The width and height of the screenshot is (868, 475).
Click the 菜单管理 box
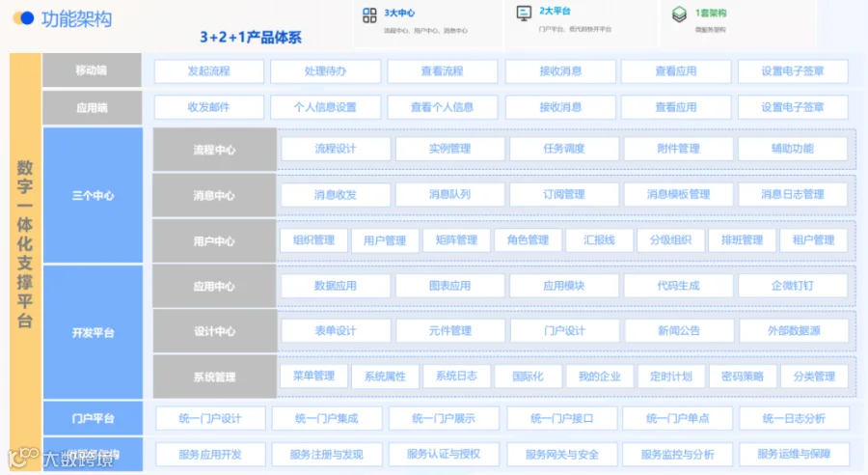click(x=313, y=377)
